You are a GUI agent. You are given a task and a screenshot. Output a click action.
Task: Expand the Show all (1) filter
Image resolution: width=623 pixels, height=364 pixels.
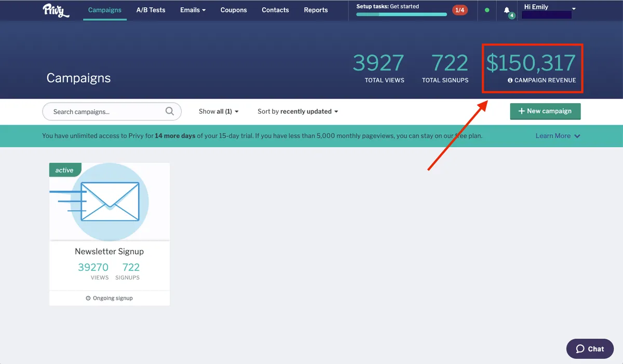click(x=219, y=111)
